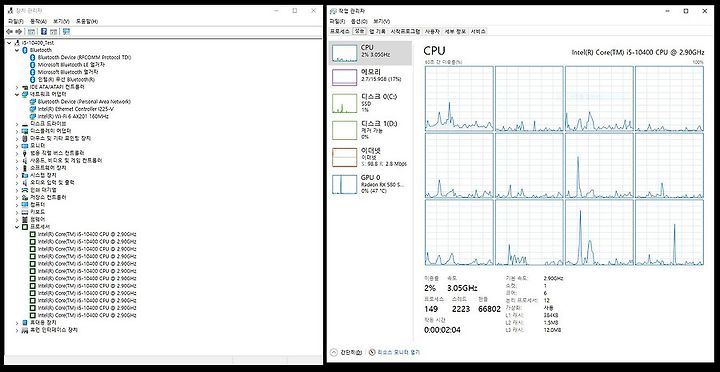The height and width of the screenshot is (372, 720).
Task: Click the Intel(R) Wi-Fi 6 AX201 160MHz icon
Action: (x=33, y=116)
